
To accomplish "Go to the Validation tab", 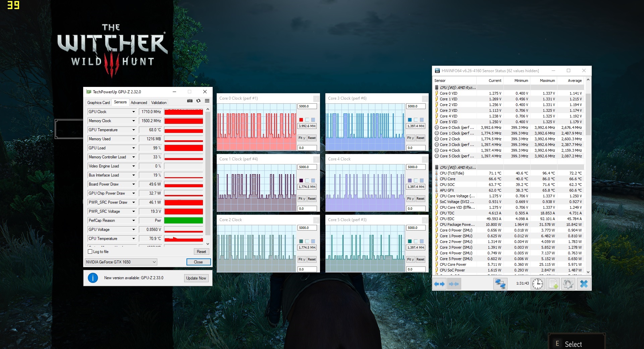I will click(x=159, y=103).
